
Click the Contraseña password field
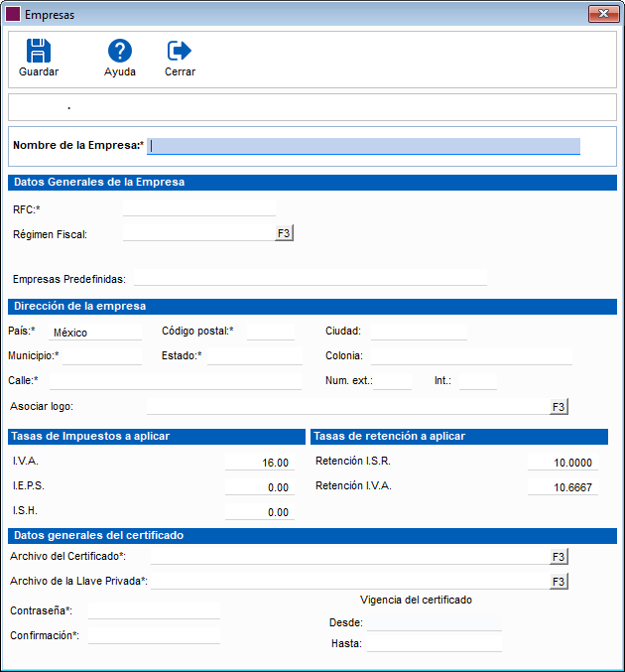pyautogui.click(x=154, y=611)
